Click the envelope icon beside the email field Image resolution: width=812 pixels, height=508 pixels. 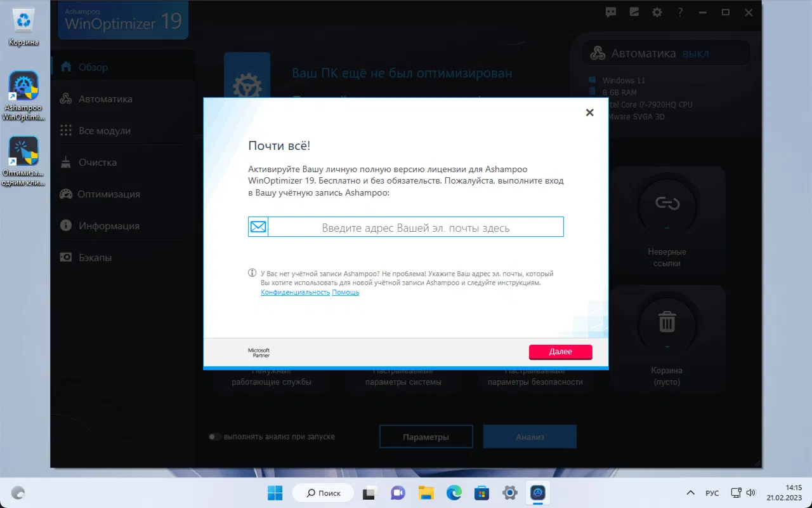pos(258,227)
